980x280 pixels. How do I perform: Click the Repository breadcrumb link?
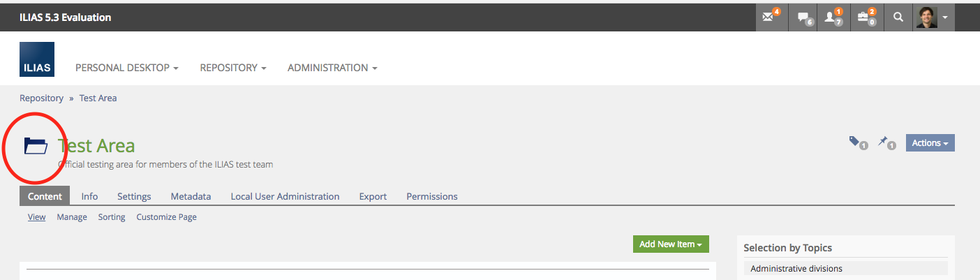(41, 98)
